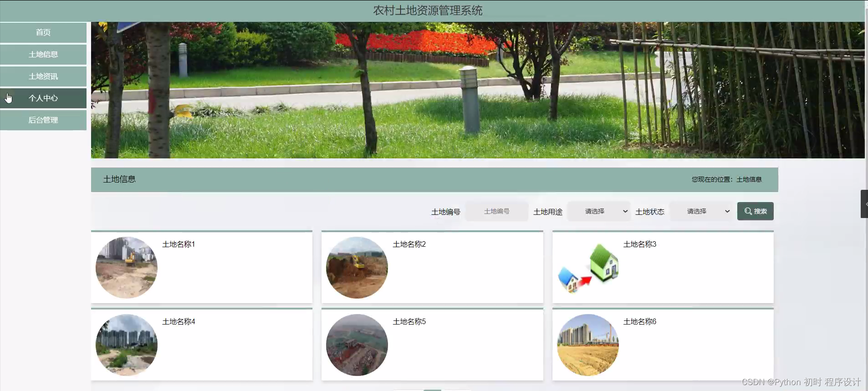868x391 pixels.
Task: Click the park banner image
Action: coord(478,90)
